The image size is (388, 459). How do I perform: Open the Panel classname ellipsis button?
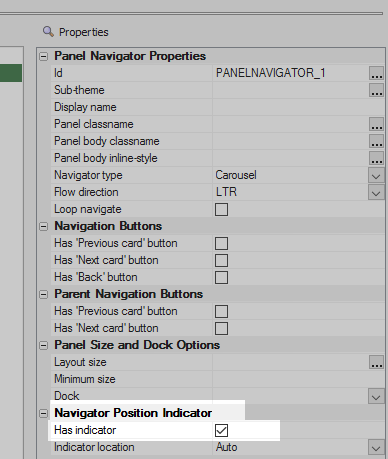click(x=377, y=124)
